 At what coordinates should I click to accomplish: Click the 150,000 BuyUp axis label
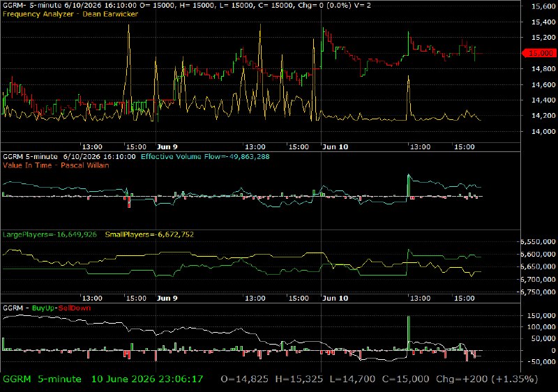(541, 315)
